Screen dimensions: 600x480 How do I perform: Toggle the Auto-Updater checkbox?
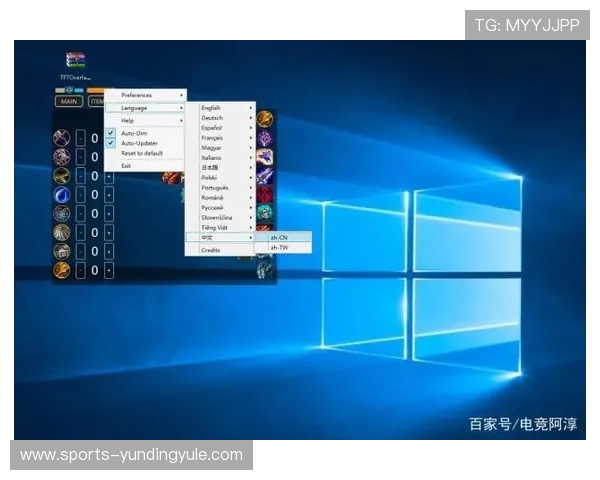[x=111, y=143]
